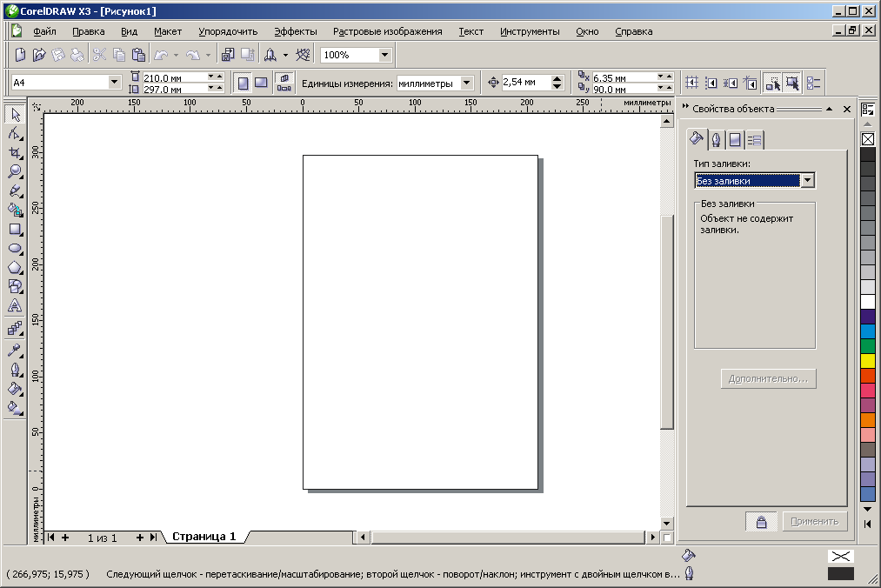Select the Zoom magnifier tool
Image resolution: width=881 pixels, height=588 pixels.
tap(15, 171)
